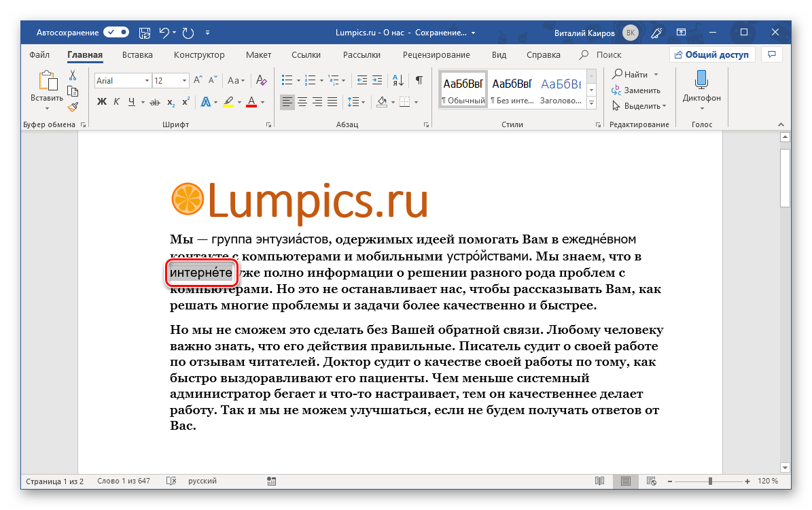The height and width of the screenshot is (510, 812).
Task: Toggle Italic formatting button
Action: 116,102
